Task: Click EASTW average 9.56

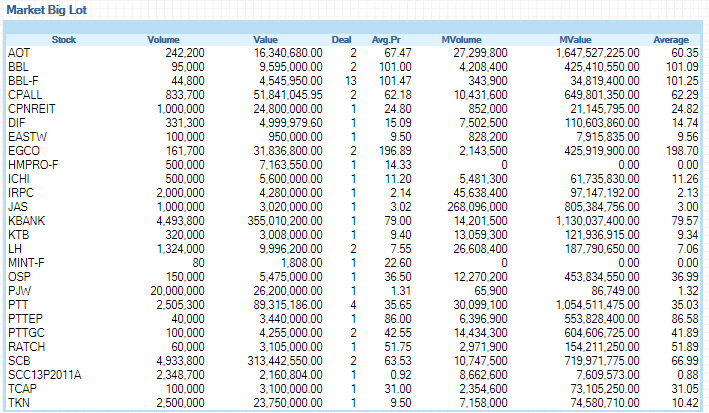Action: point(688,137)
